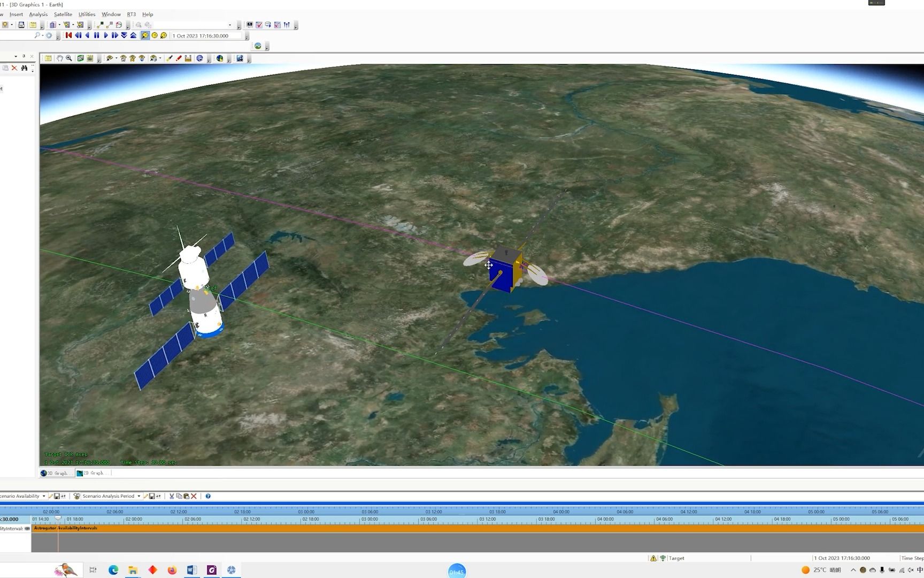Click the red X in left panel toolbar
Image resolution: width=924 pixels, height=578 pixels.
(14, 68)
